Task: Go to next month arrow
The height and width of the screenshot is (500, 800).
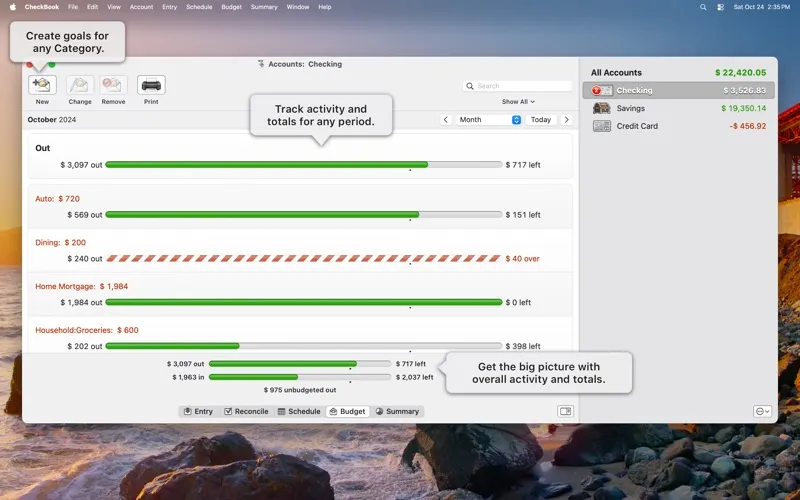Action: pyautogui.click(x=566, y=120)
